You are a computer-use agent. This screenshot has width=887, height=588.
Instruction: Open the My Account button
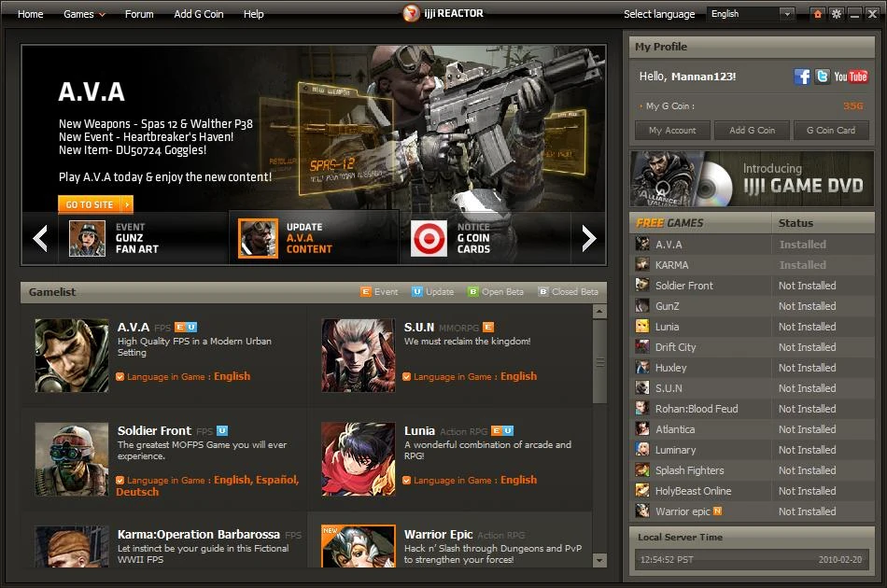coord(672,130)
